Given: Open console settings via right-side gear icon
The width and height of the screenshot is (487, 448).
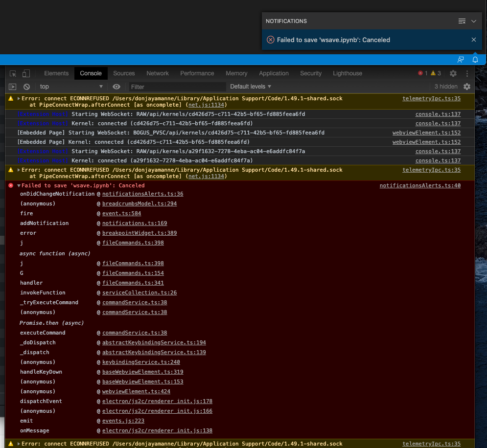Looking at the screenshot, I should click(x=468, y=87).
